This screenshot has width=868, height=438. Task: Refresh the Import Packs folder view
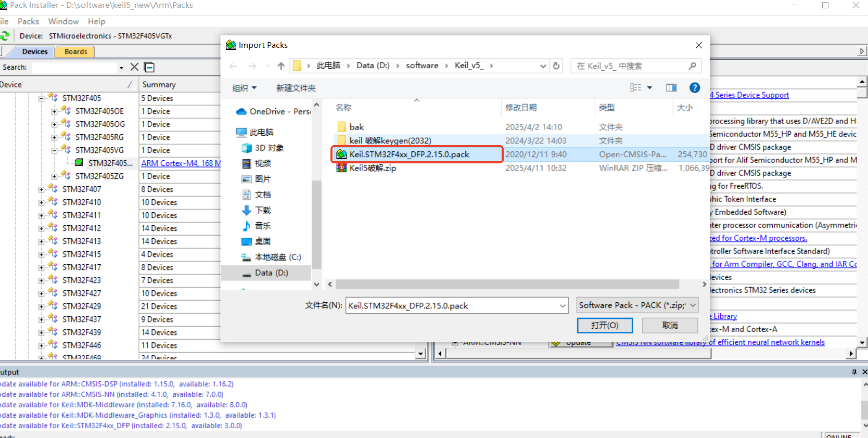[556, 66]
